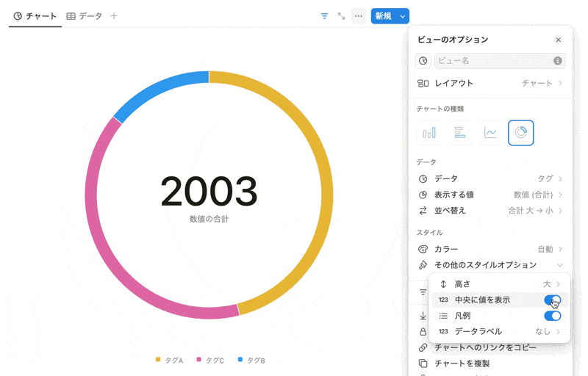
Task: Click the view icon beside ビュー名 field
Action: [x=423, y=61]
